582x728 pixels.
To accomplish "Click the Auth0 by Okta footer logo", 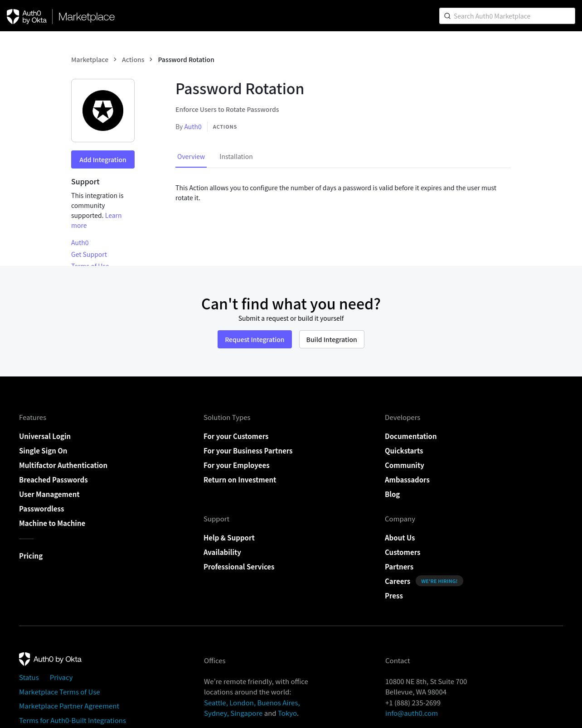I will click(50, 659).
